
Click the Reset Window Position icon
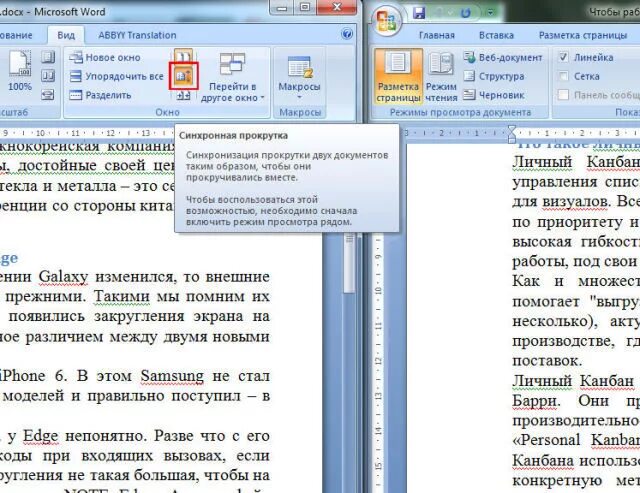coord(183,95)
